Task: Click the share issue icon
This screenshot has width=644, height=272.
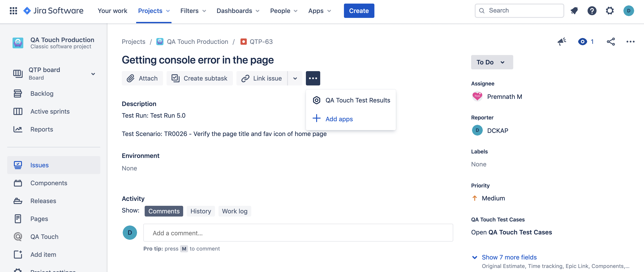Action: tap(611, 41)
